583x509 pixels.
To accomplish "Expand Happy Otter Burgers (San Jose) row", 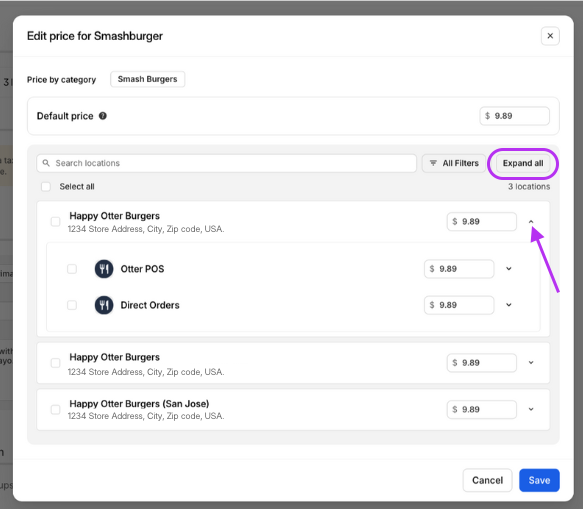I will click(x=531, y=409).
